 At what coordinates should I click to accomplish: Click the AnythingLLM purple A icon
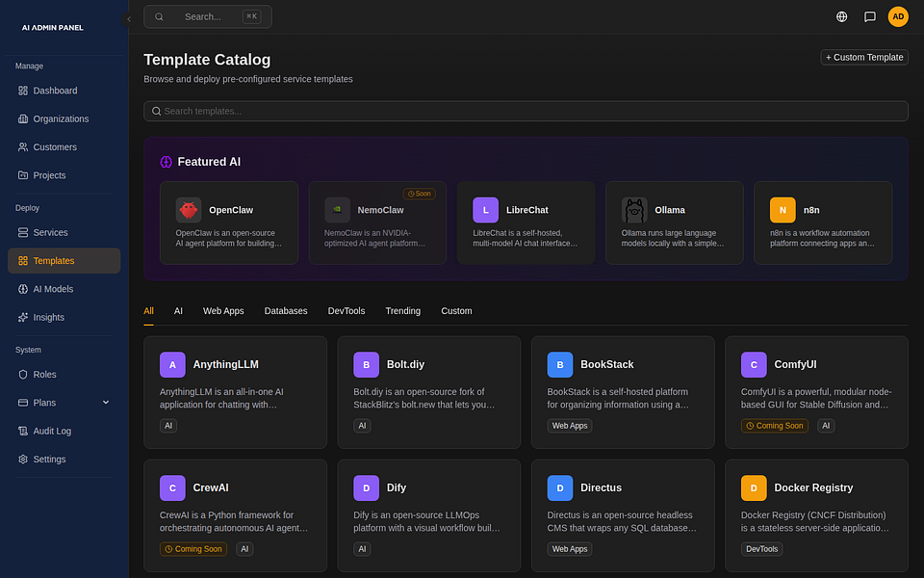click(x=172, y=365)
